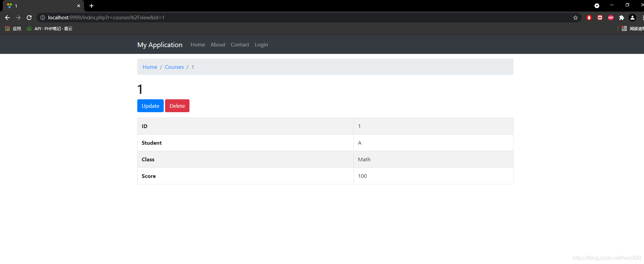Screen dimensions: 644x264
Task: Click the red Delete button
Action: pos(177,106)
